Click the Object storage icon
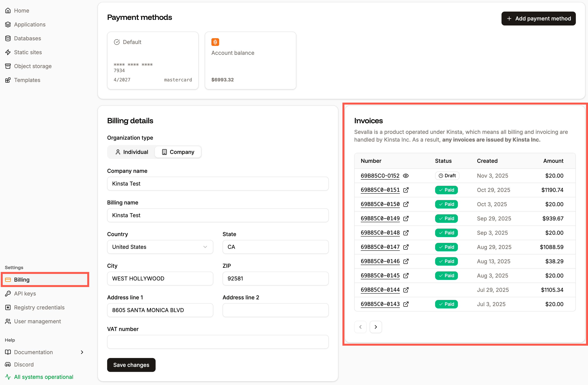The width and height of the screenshot is (588, 385). (8, 66)
